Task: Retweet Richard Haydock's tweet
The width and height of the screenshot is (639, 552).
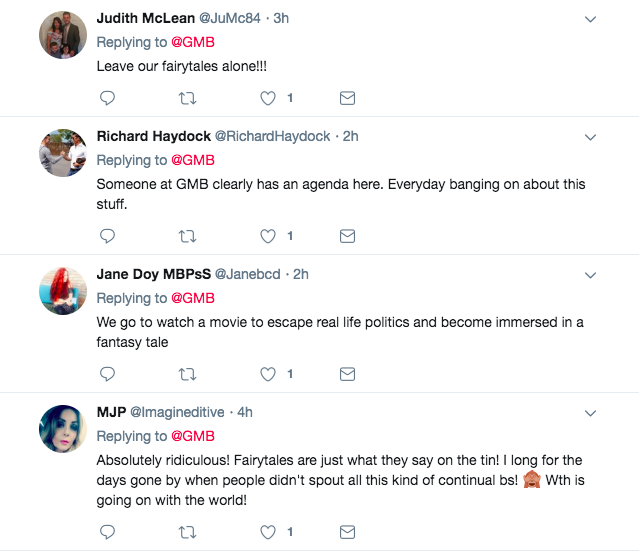Action: (x=187, y=236)
